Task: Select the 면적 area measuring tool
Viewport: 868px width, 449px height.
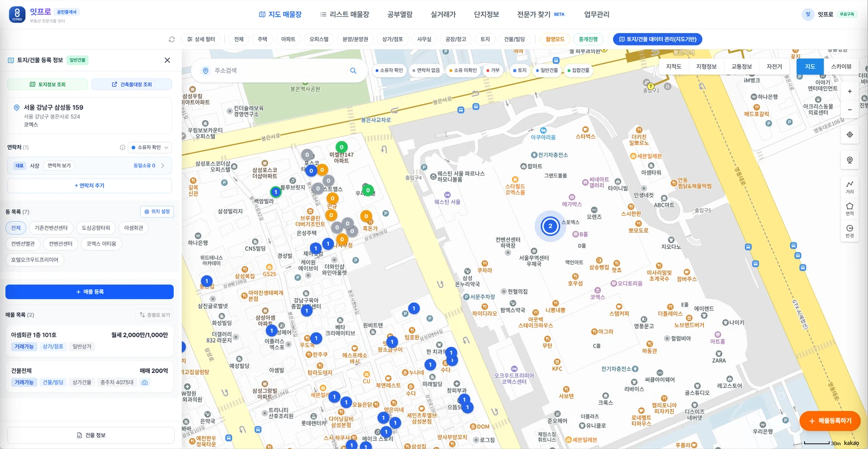Action: click(850, 209)
